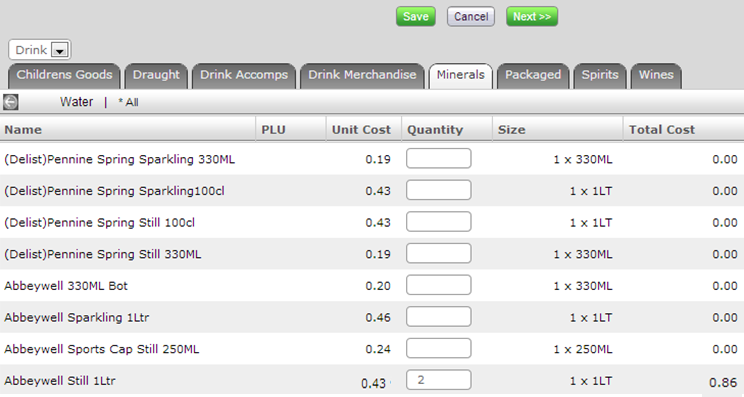Click unit cost 0.20 for Abbeywell 330ML Bot

[x=378, y=286]
